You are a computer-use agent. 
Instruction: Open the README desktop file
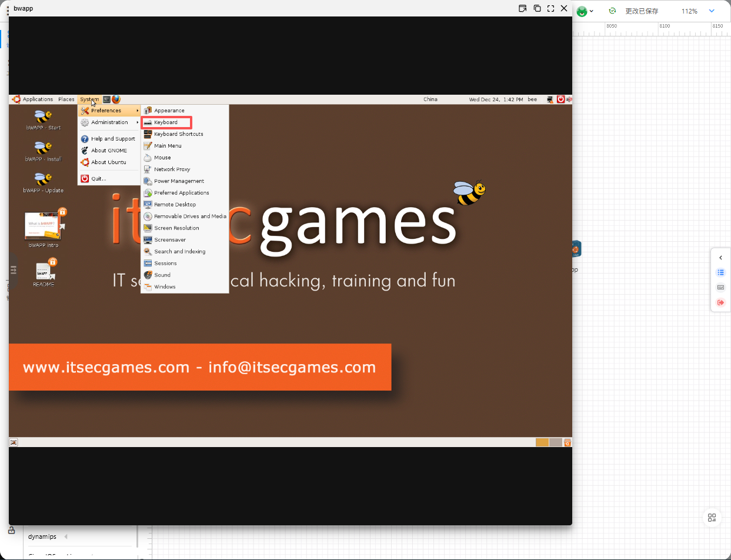pyautogui.click(x=44, y=274)
